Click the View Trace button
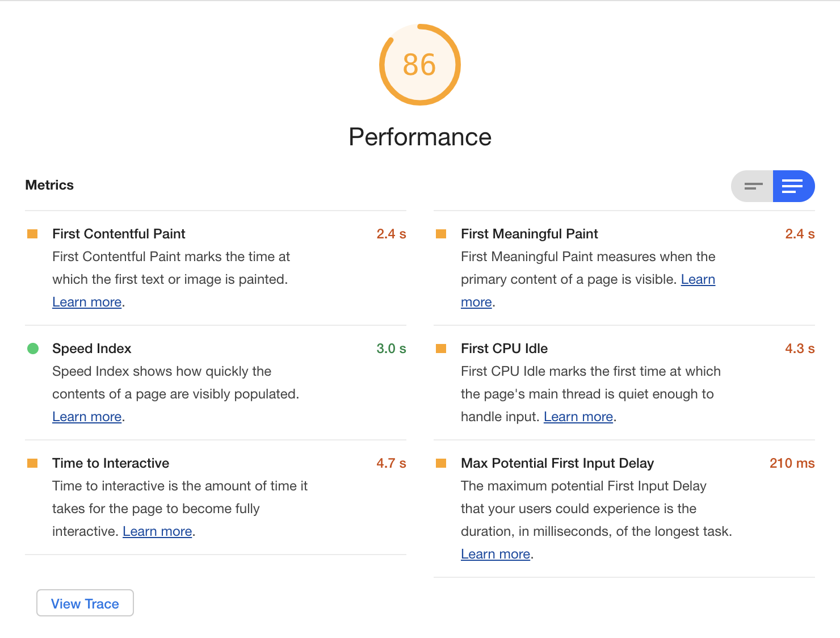The height and width of the screenshot is (638, 840). pos(85,603)
